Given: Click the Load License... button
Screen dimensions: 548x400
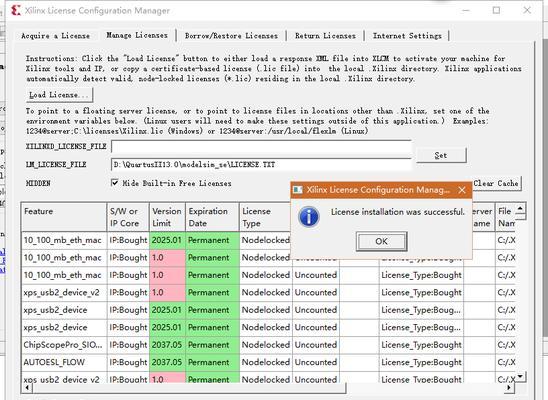Looking at the screenshot, I should 60,95.
